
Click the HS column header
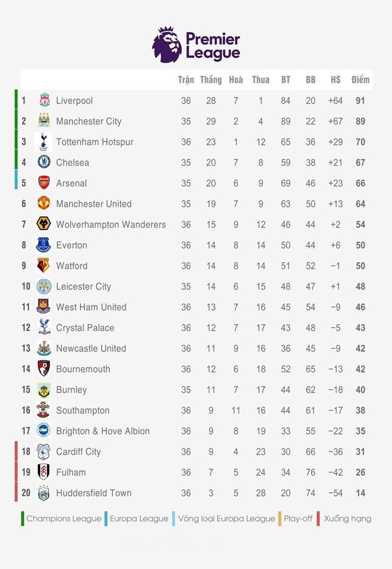coord(336,80)
